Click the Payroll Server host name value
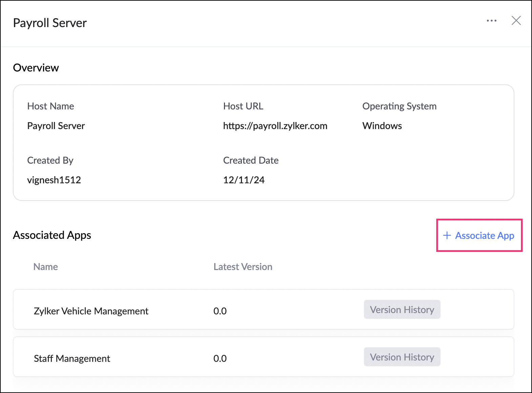 (56, 126)
